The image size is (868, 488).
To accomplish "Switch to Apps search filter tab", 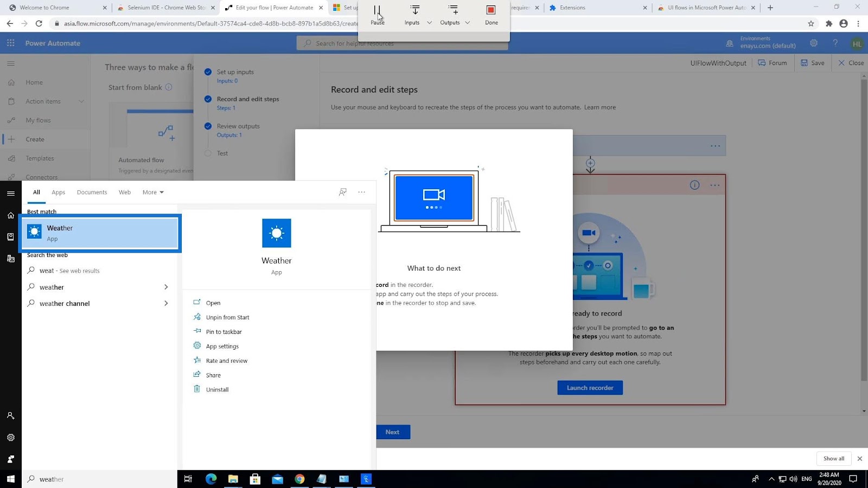I will pos(58,192).
